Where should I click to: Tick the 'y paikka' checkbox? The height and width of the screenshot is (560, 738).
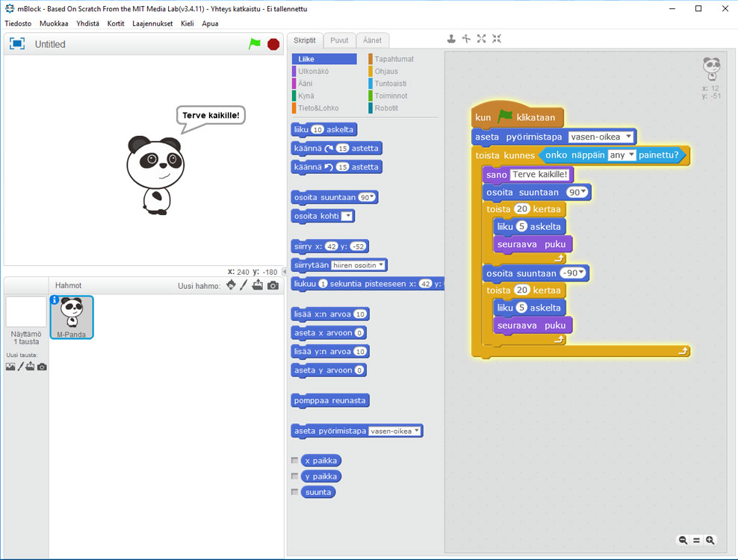click(295, 476)
